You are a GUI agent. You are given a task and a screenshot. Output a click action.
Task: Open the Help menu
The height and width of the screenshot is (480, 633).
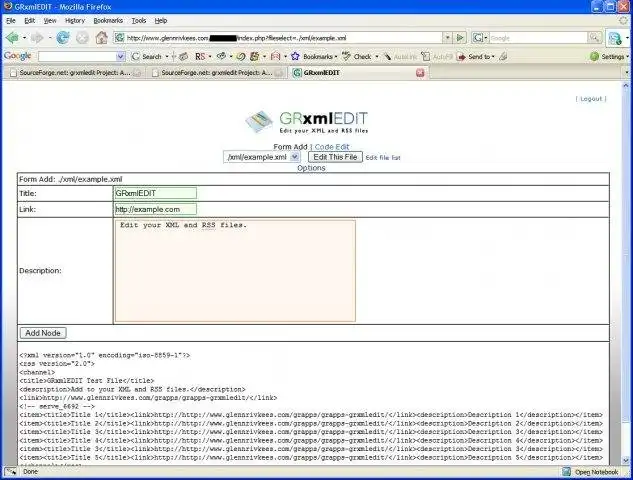[x=161, y=21]
